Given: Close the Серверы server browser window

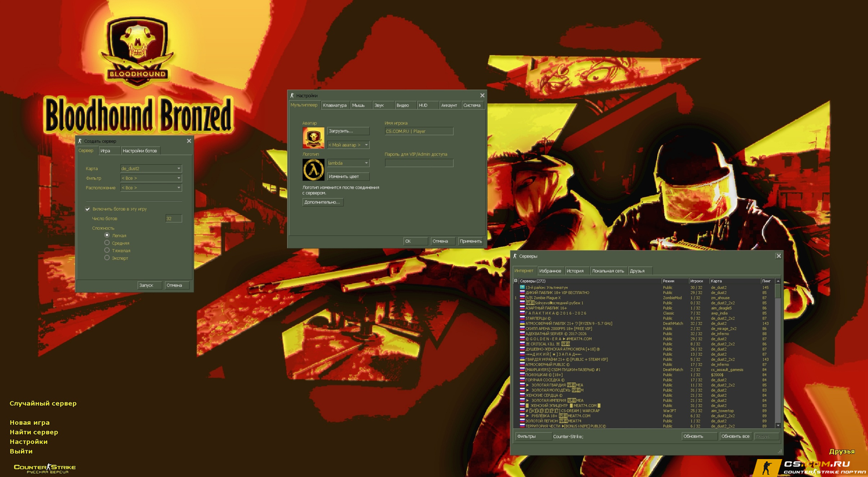Looking at the screenshot, I should tap(778, 256).
